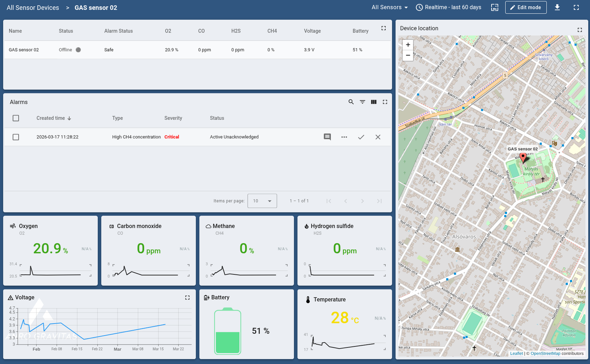Search alarms with the magnifier icon
Screen dimensions: 590x364
tap(351, 102)
